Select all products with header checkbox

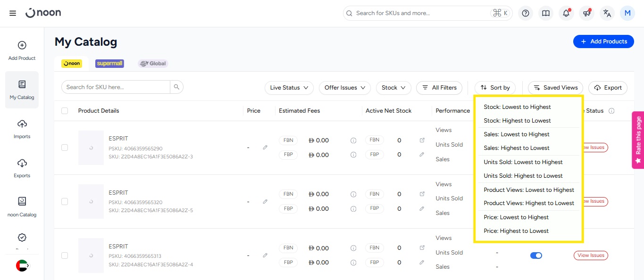pyautogui.click(x=65, y=111)
